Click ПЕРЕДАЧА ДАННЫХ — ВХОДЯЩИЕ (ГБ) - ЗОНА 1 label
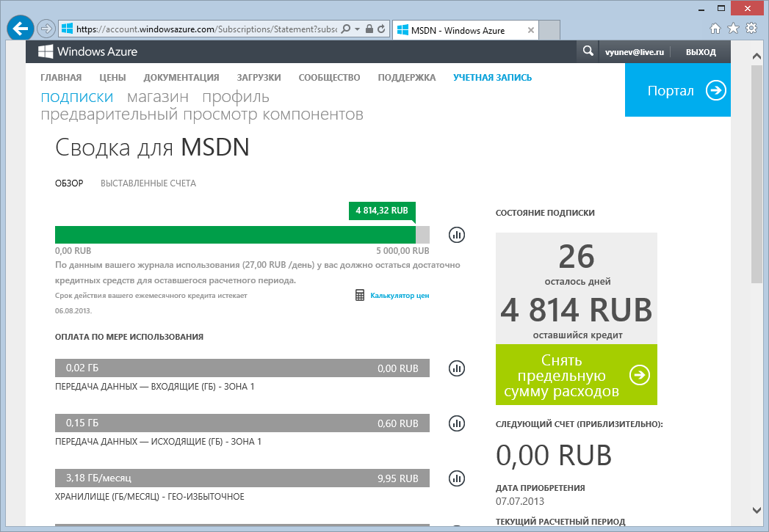This screenshot has height=532, width=769. pos(154,387)
